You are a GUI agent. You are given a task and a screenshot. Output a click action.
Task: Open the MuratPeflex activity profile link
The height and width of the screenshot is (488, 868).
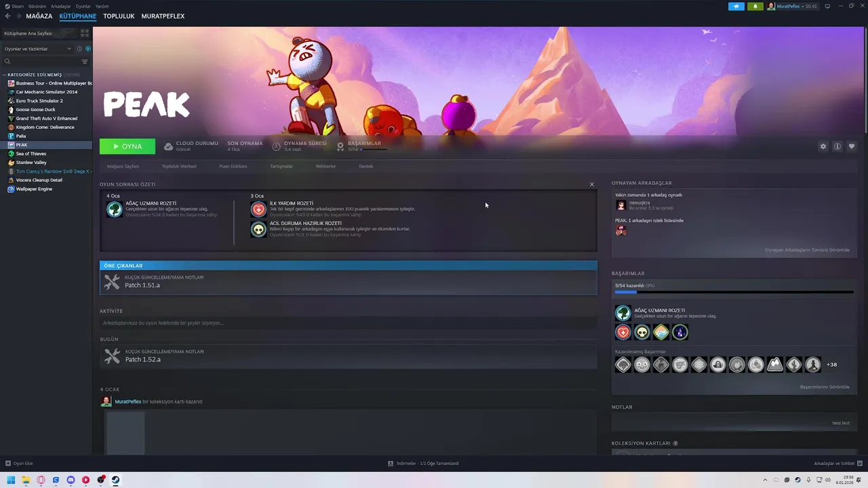[x=128, y=402]
